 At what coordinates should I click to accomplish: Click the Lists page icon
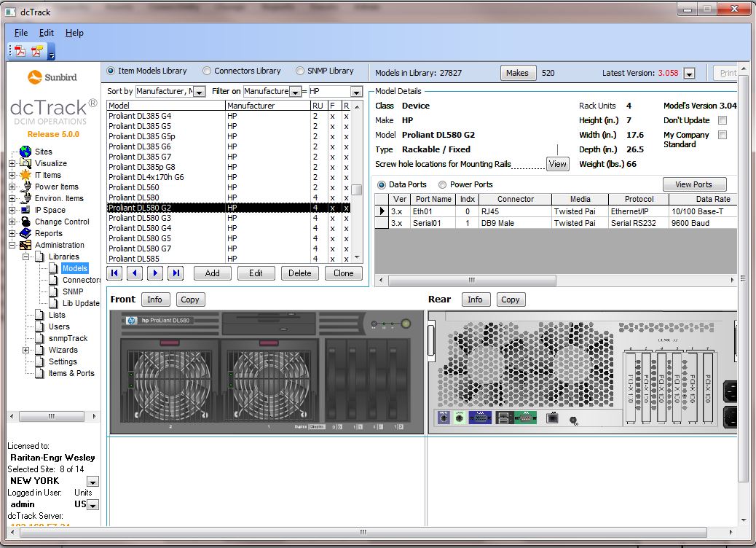[40, 315]
